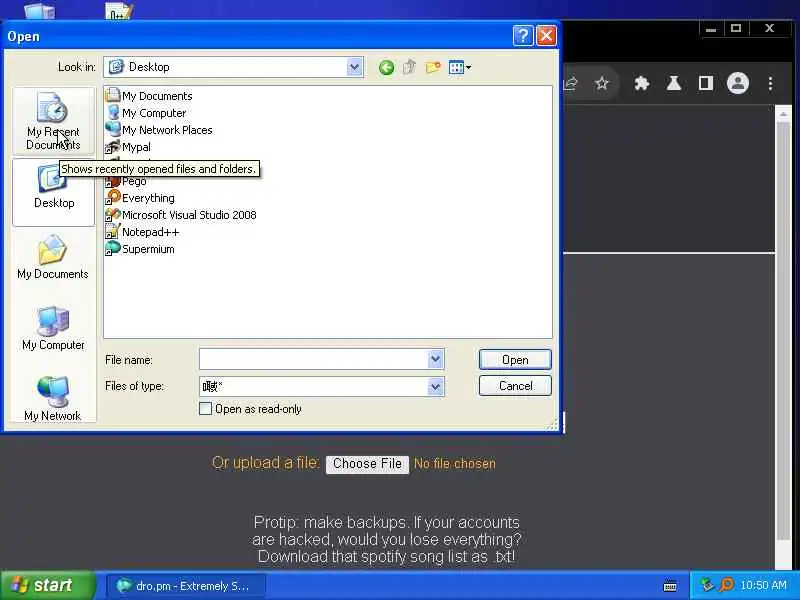Maximize the browser window

[736, 29]
